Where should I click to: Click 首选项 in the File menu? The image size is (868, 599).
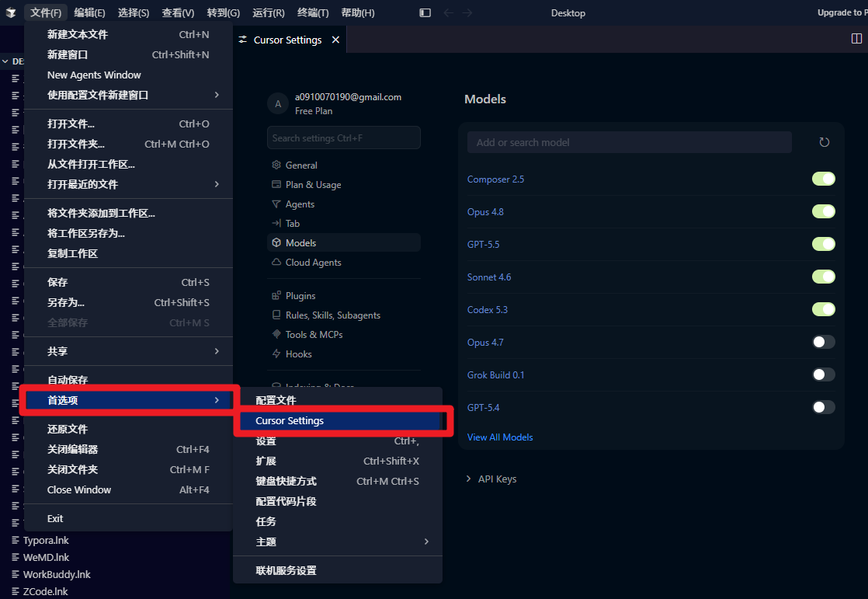point(128,400)
